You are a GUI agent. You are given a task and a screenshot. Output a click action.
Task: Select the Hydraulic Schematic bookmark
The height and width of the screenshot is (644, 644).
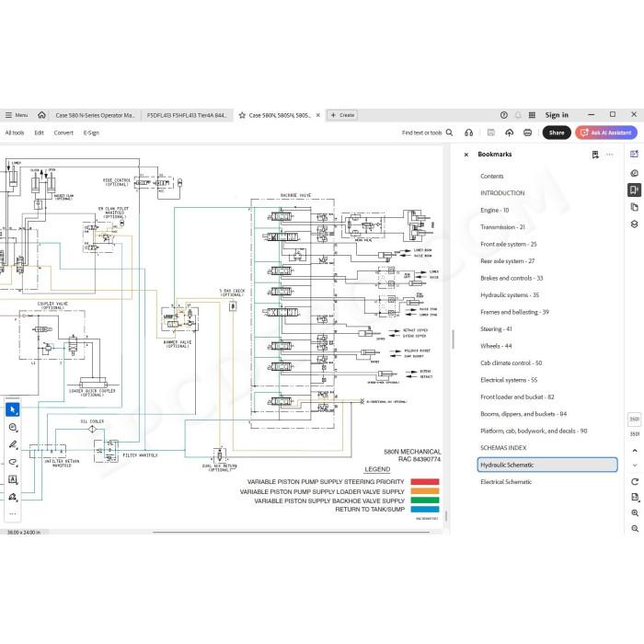pyautogui.click(x=547, y=465)
